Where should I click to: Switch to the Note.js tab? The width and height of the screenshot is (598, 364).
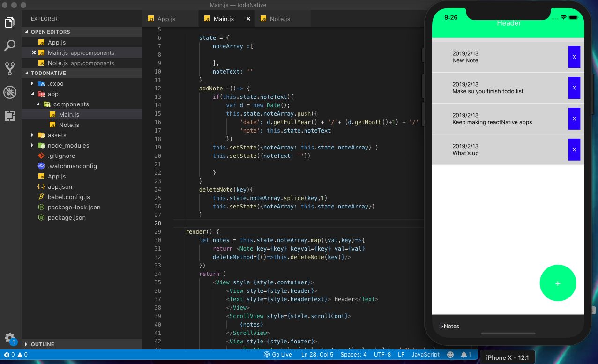(280, 19)
